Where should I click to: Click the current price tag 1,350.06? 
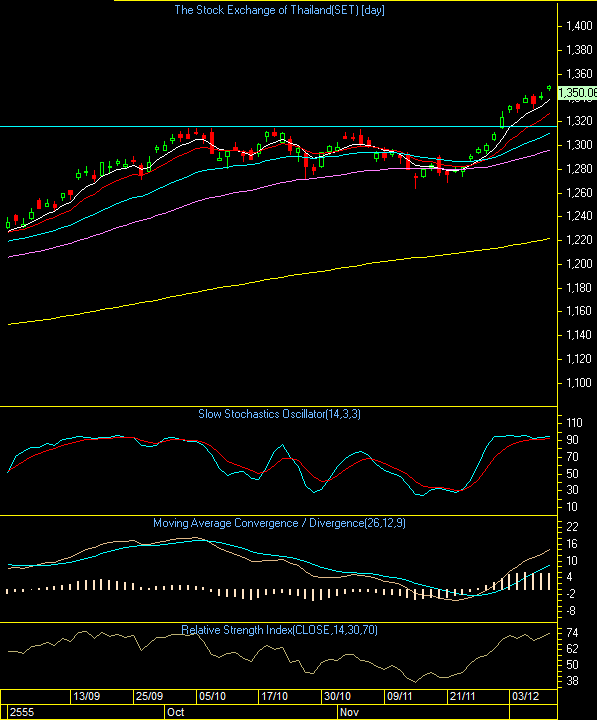(x=577, y=93)
